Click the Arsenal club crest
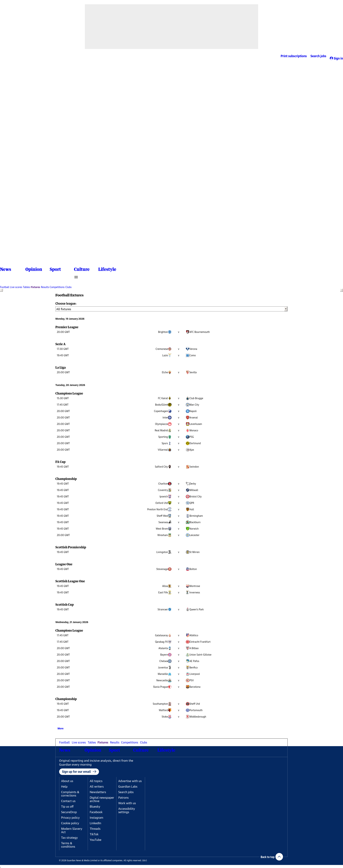The image size is (343, 868). tap(187, 418)
